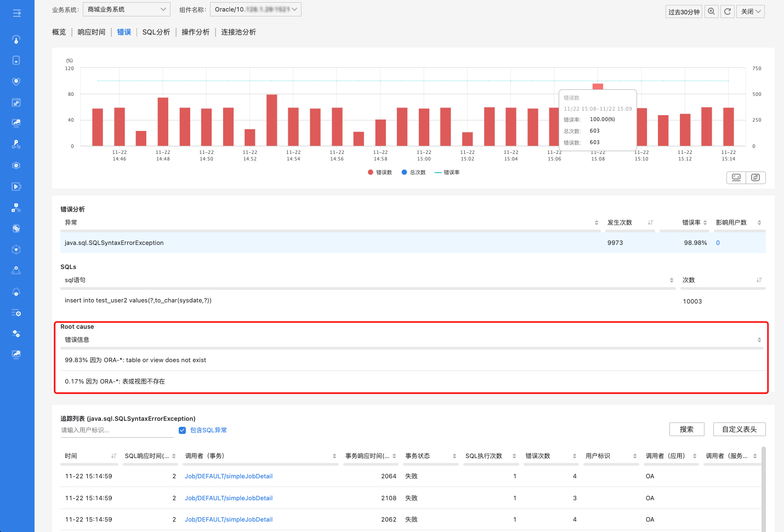Switch to the 响应时间 tab
The image size is (784, 532).
[x=92, y=32]
